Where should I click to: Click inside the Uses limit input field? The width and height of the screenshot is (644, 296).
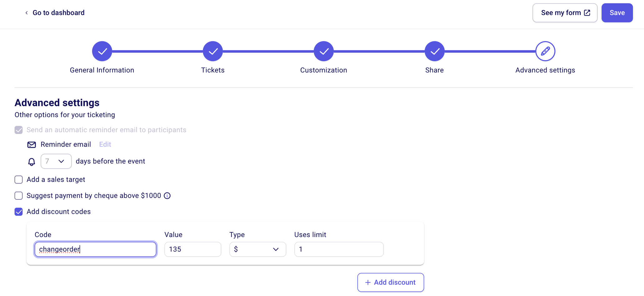click(x=339, y=249)
